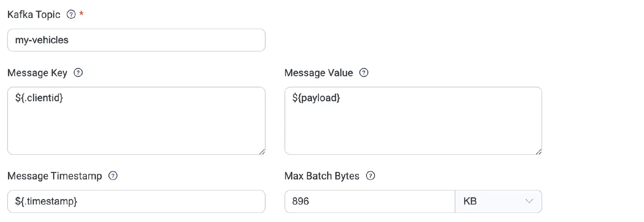Click the Kafka Topic field containing my-vehicles
Viewport: 644px width, 222px height.
tap(136, 40)
